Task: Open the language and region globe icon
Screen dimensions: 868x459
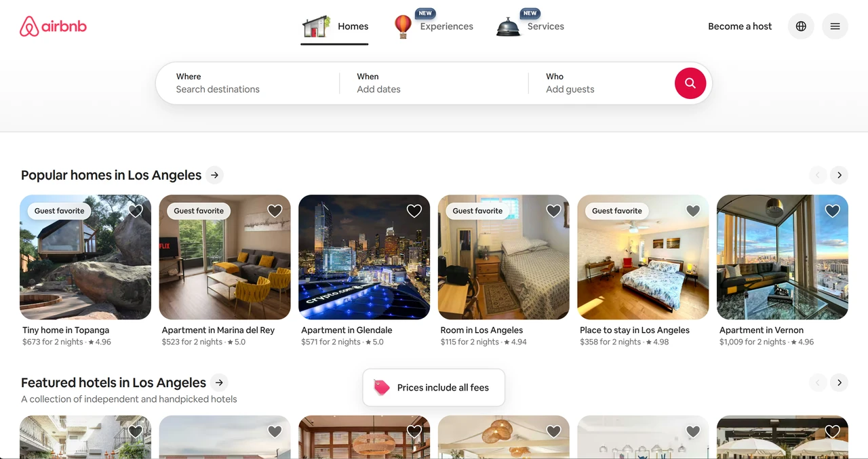Action: (801, 26)
